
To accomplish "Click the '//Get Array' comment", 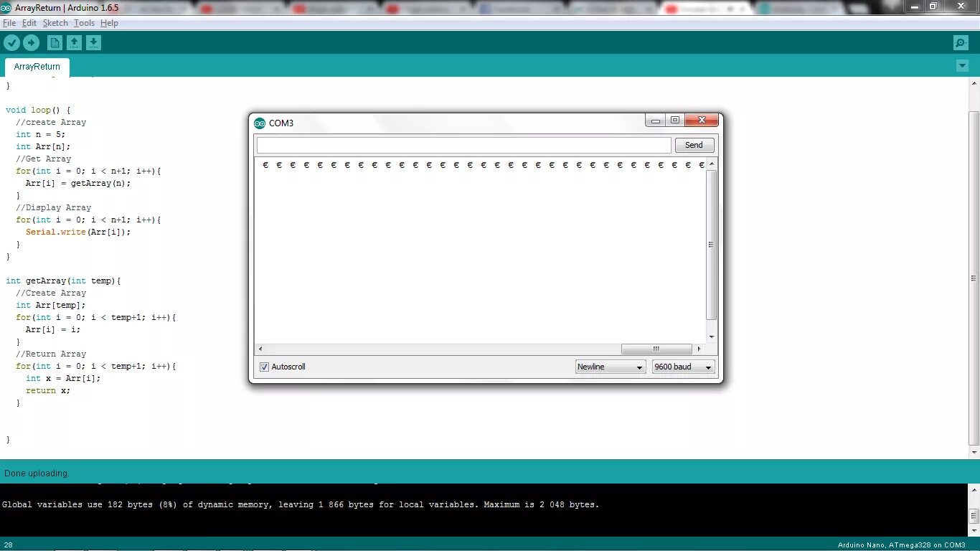I will (43, 159).
